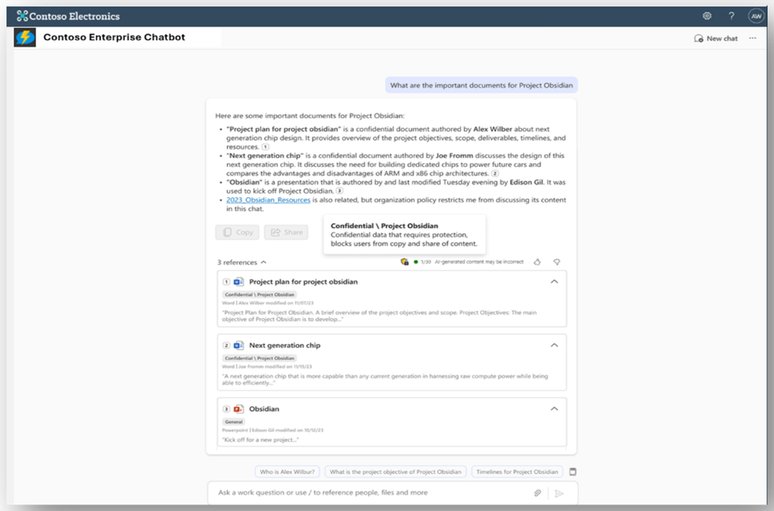Select suggestion Who is Alex Wilbur?
Screen dimensions: 774x511
[287, 472]
